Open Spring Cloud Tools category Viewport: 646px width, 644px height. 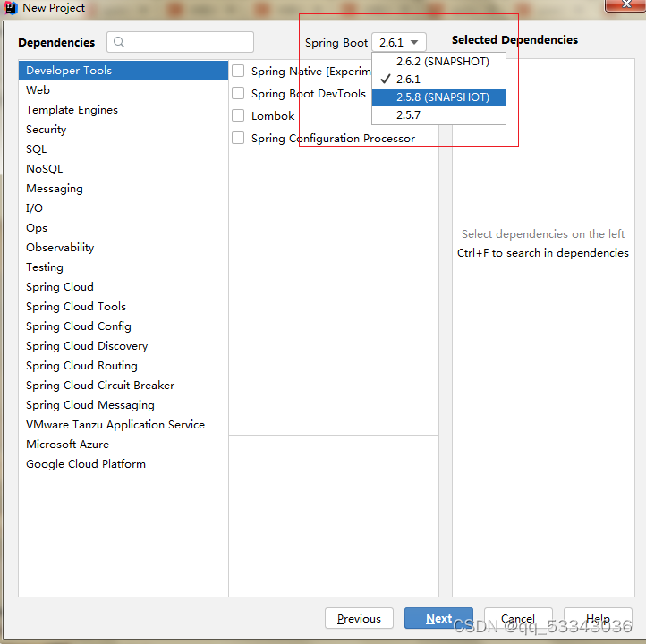pyautogui.click(x=123, y=307)
